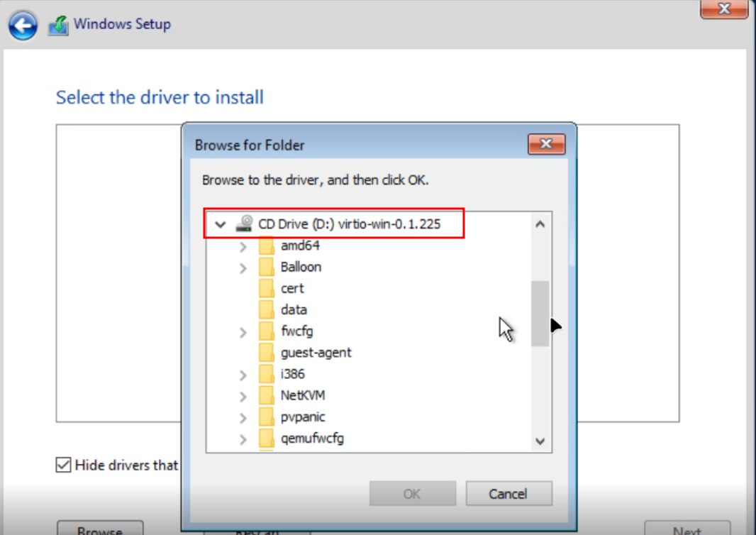Click the CD Drive (D:) disc icon

pyautogui.click(x=244, y=224)
